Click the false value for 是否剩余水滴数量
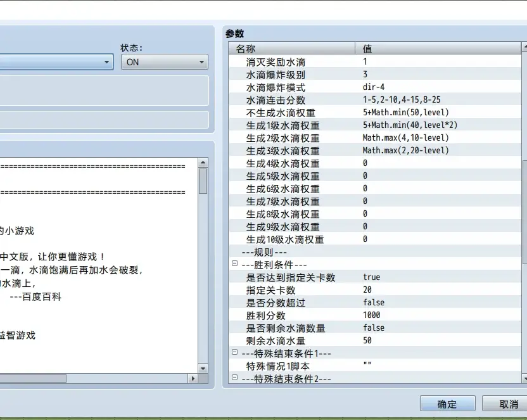This screenshot has height=420, width=527. 374,328
